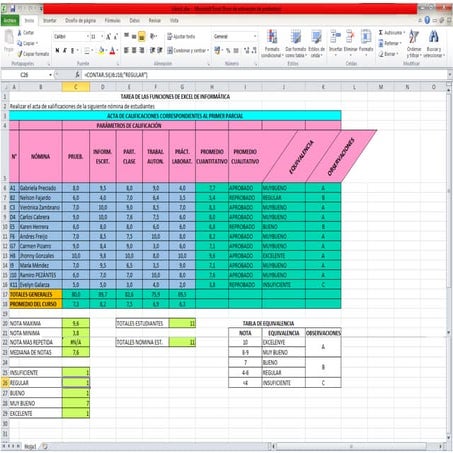Switch to the Fórmulas ribbon tab
Image resolution: width=453 pixels, height=453 pixels.
click(112, 21)
